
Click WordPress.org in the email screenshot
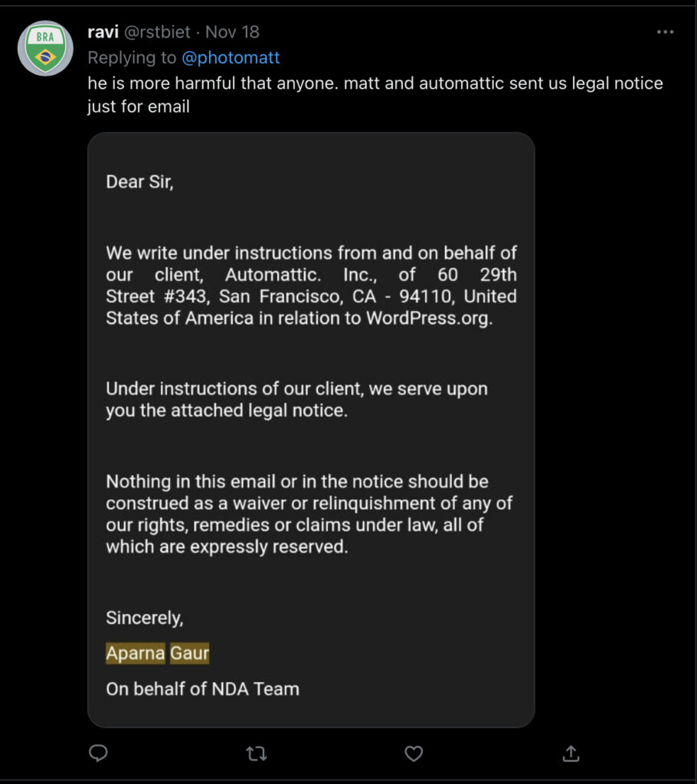coord(428,318)
